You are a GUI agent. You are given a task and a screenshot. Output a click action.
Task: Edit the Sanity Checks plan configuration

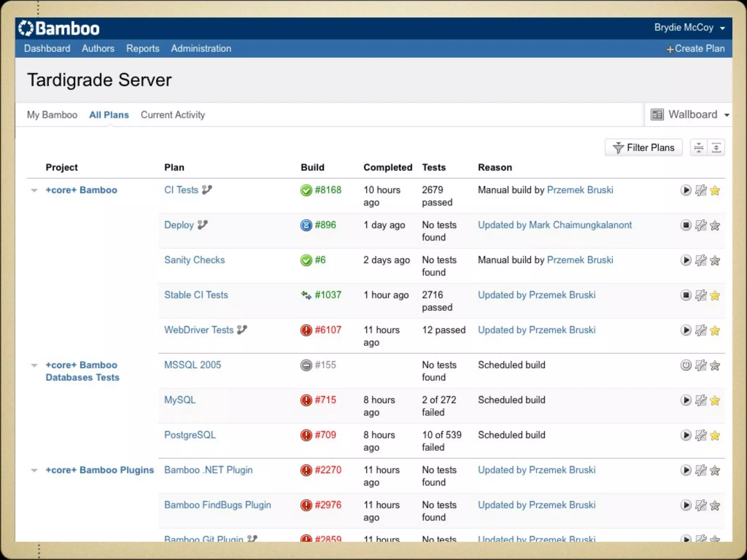(701, 260)
